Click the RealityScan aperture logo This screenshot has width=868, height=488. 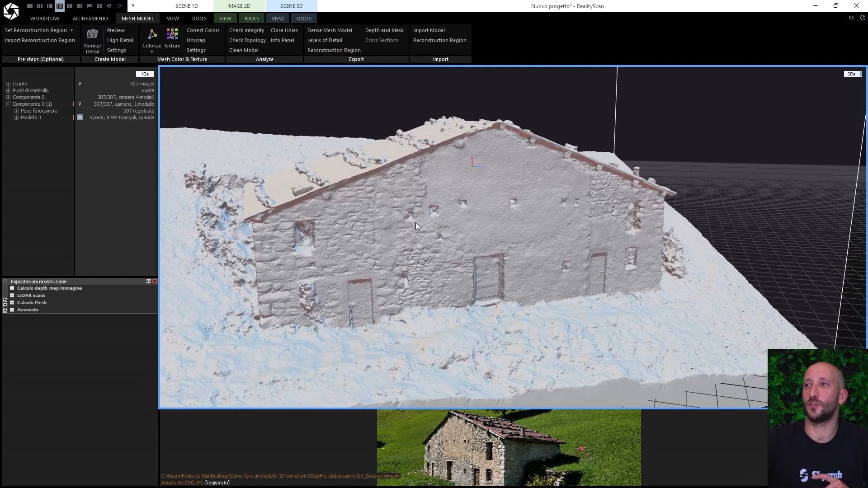[11, 11]
